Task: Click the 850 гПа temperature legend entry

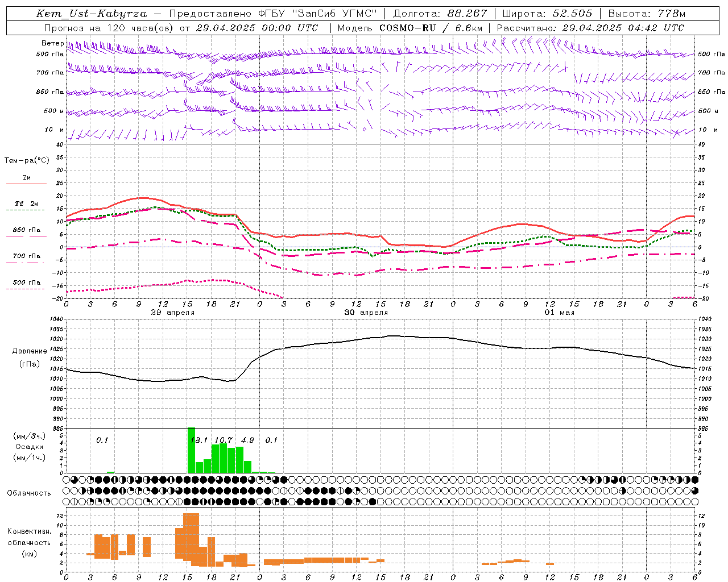Action: tap(26, 230)
